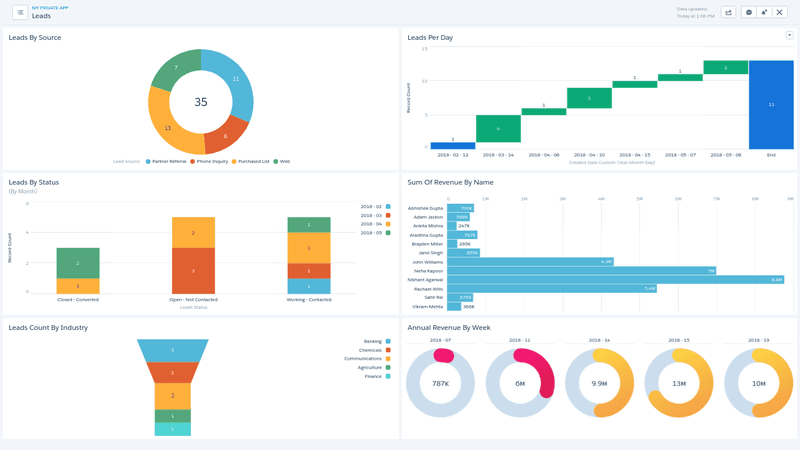Select the 2018 - 02 blue legend swatch
The image size is (800, 450).
[387, 207]
